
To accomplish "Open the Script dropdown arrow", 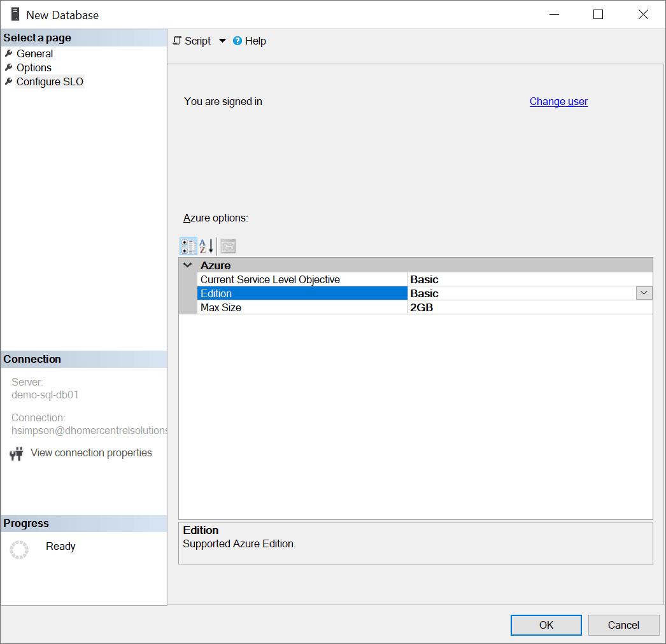I will (x=222, y=41).
